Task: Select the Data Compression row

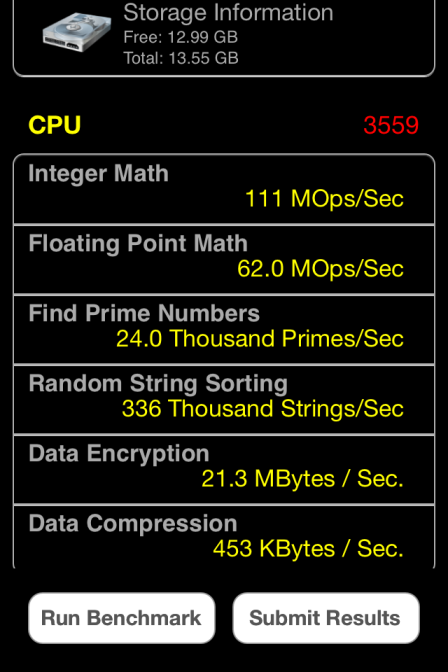Action: 224,537
